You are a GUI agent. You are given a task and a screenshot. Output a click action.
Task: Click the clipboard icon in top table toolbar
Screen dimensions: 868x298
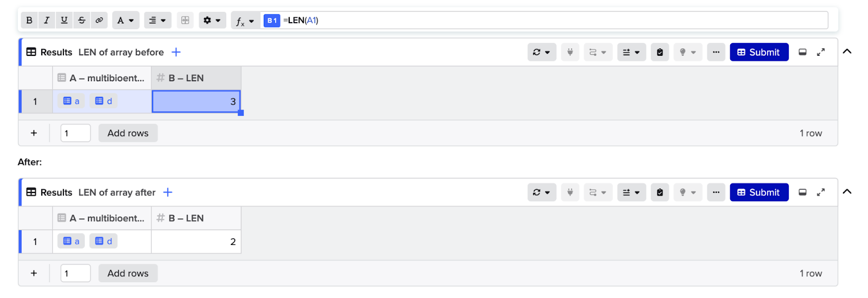tap(660, 52)
